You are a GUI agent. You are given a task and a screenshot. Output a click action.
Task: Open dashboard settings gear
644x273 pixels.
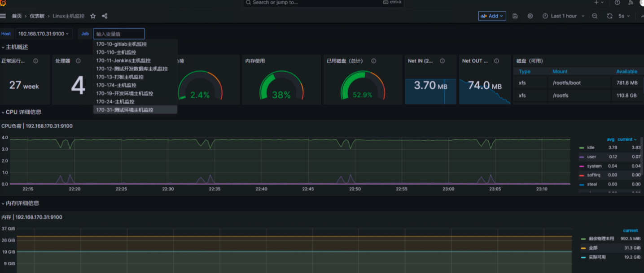click(530, 16)
